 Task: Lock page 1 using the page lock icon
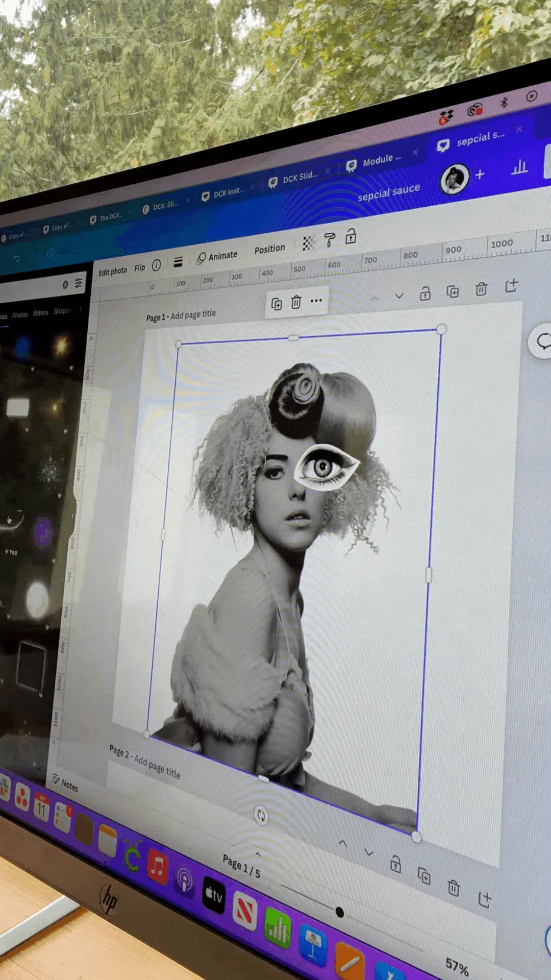tap(425, 293)
